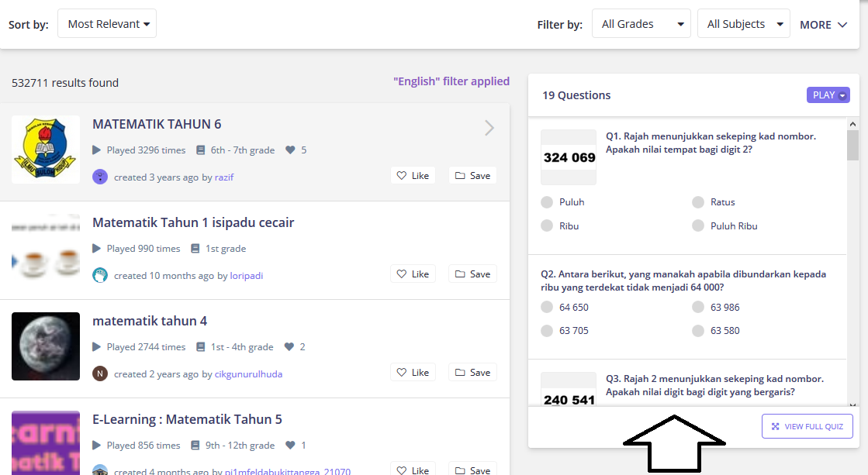This screenshot has width=868, height=475.
Task: Click the 19 Questions heading
Action: click(x=576, y=95)
